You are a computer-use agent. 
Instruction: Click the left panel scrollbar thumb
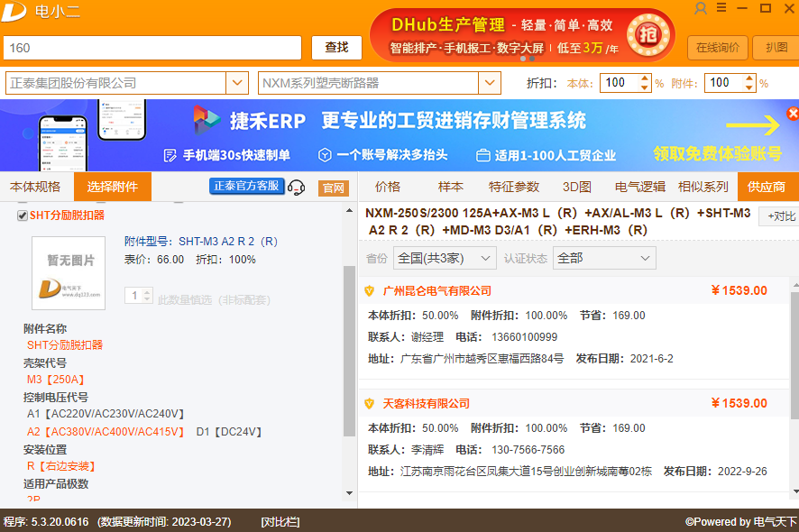[349, 351]
